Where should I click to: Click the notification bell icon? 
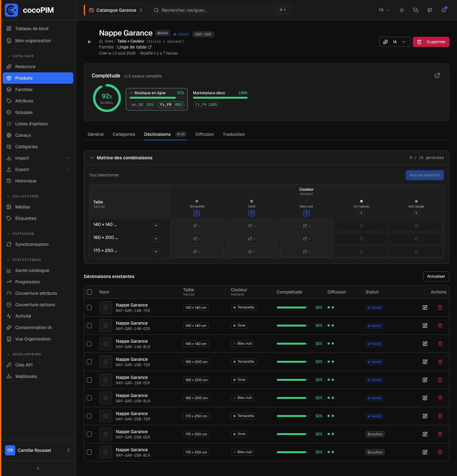tap(444, 10)
